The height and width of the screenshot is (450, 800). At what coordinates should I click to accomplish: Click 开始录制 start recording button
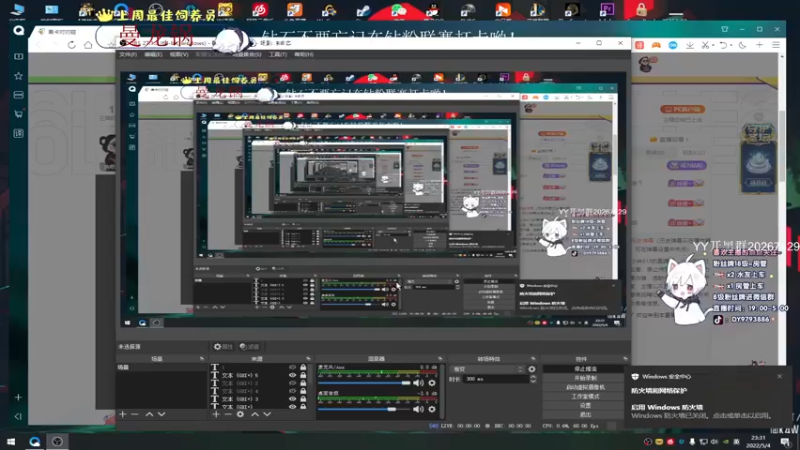[x=585, y=378]
